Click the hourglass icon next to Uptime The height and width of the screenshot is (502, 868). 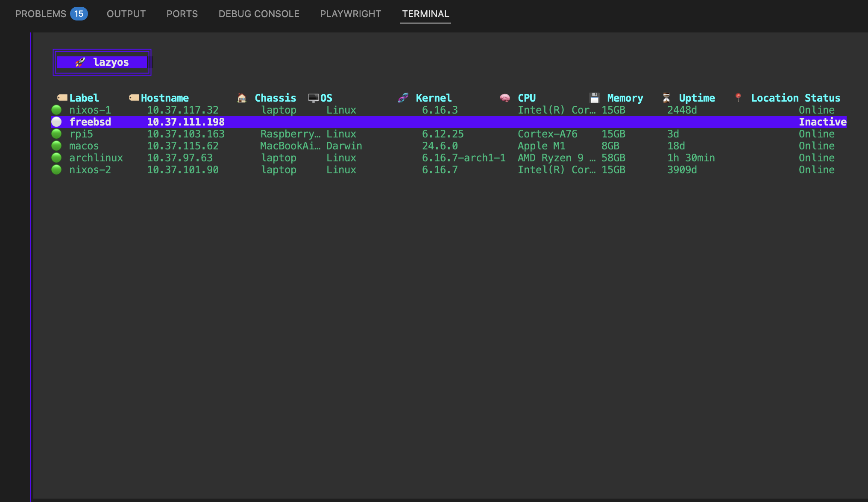[x=666, y=98]
